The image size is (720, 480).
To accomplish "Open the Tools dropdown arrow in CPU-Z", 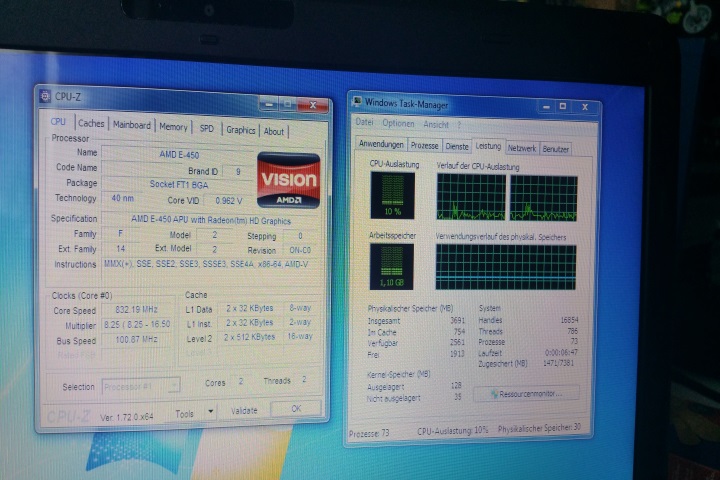I will coord(210,411).
